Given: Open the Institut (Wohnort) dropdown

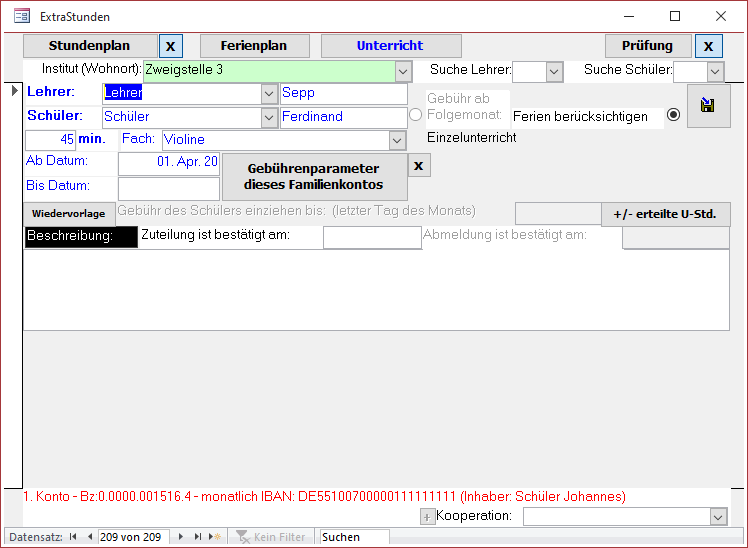Looking at the screenshot, I should [402, 72].
